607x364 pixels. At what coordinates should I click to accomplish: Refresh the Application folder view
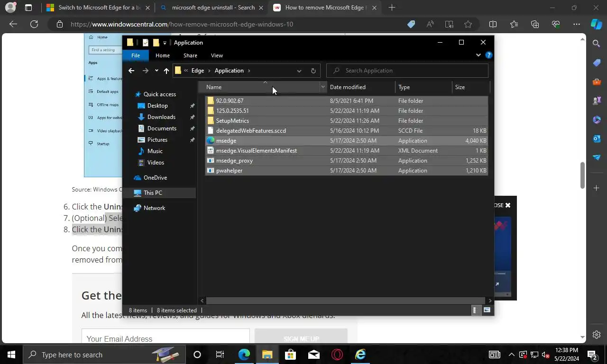click(x=313, y=71)
